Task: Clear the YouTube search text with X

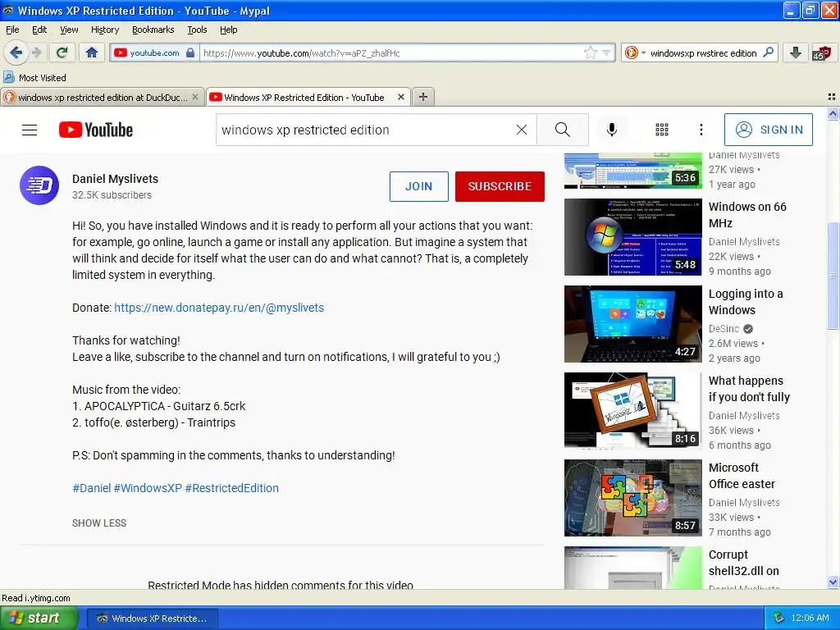Action: 522,130
